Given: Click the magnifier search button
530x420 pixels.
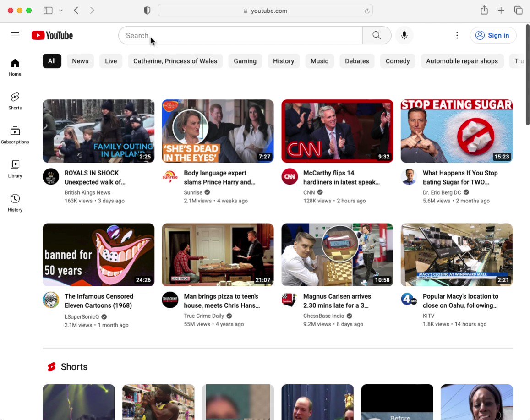Looking at the screenshot, I should click(x=377, y=35).
